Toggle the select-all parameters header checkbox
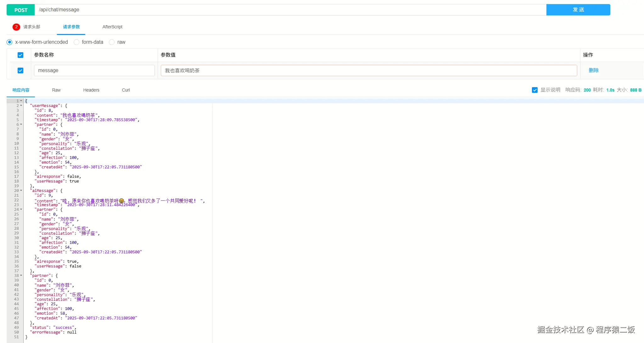Image resolution: width=644 pixels, height=343 pixels. [x=20, y=55]
